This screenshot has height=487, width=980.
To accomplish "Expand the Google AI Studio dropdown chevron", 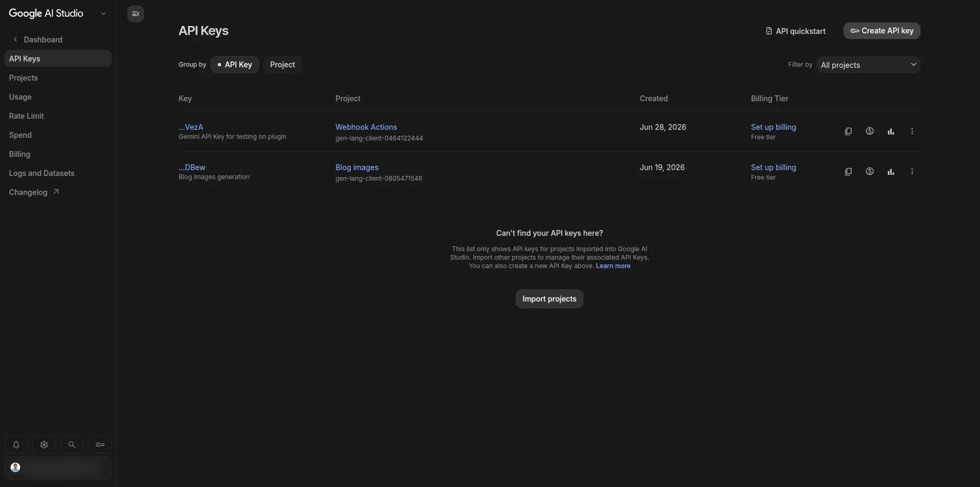I will [x=103, y=14].
